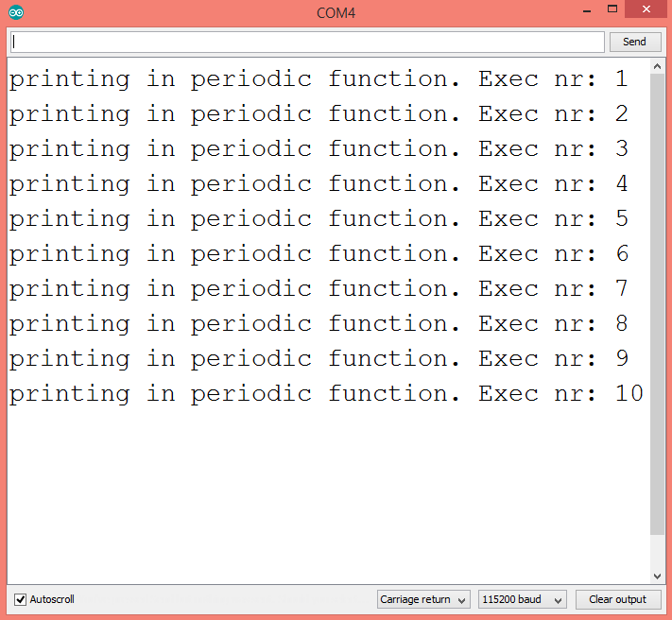The image size is (672, 620).
Task: Click the output line ending in Exec nr: 1
Action: [319, 79]
